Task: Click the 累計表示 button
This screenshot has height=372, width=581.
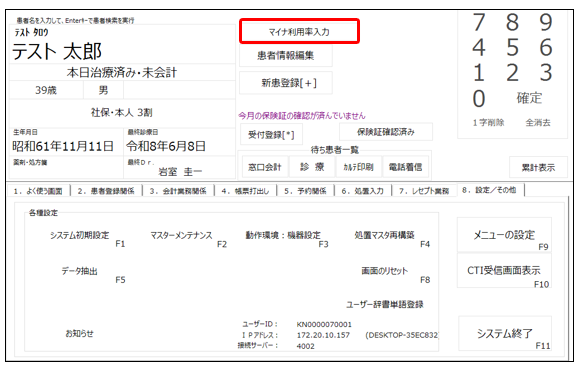Action: (538, 167)
